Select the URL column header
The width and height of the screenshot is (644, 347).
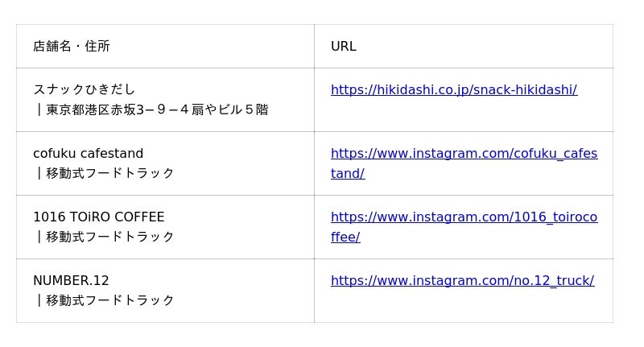click(344, 46)
